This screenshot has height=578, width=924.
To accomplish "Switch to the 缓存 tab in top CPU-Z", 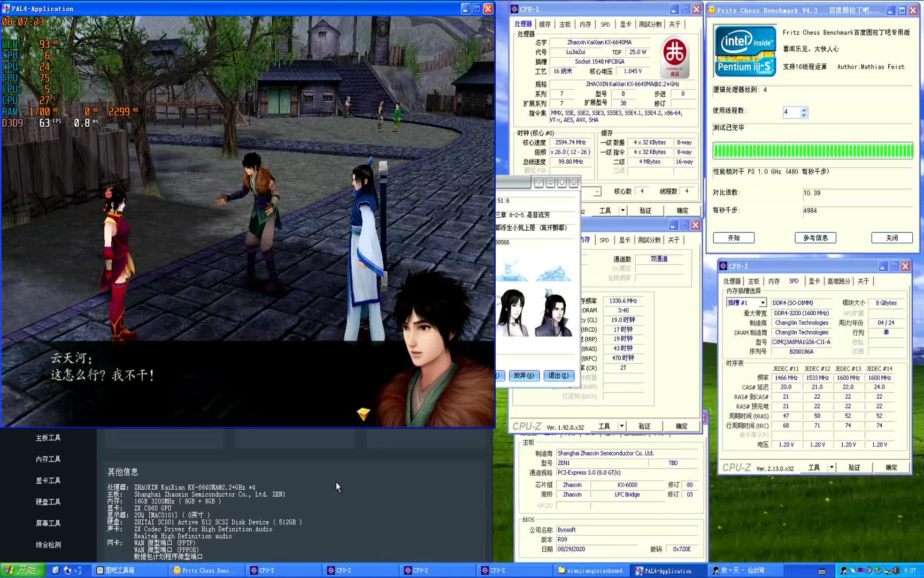I will pyautogui.click(x=544, y=24).
